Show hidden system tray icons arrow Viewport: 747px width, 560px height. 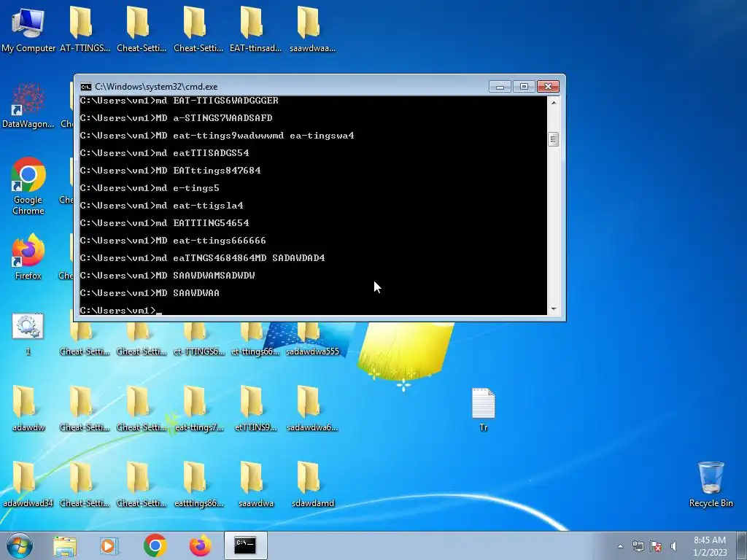coord(620,546)
